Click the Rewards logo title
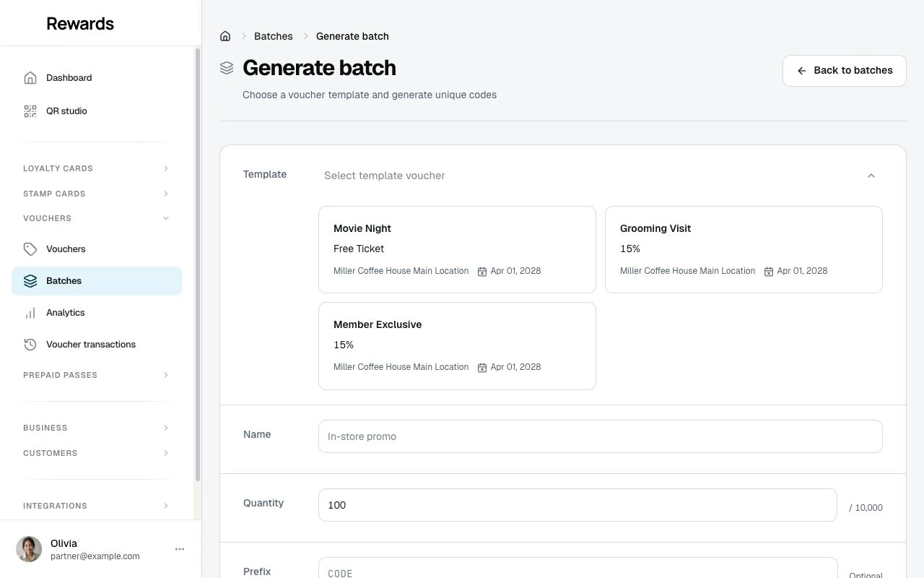 [x=80, y=23]
